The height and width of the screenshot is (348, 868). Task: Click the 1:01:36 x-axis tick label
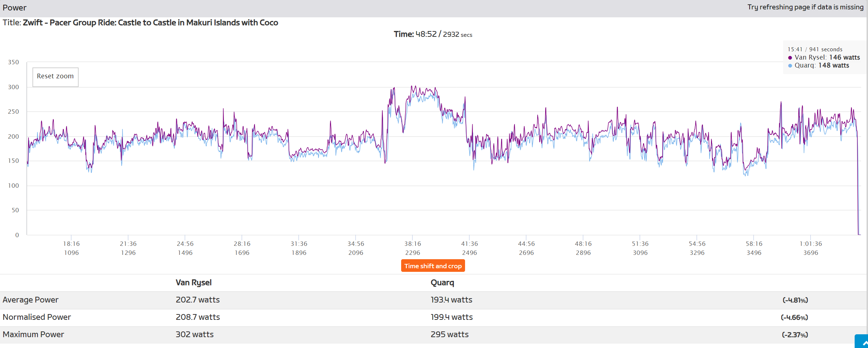(811, 244)
